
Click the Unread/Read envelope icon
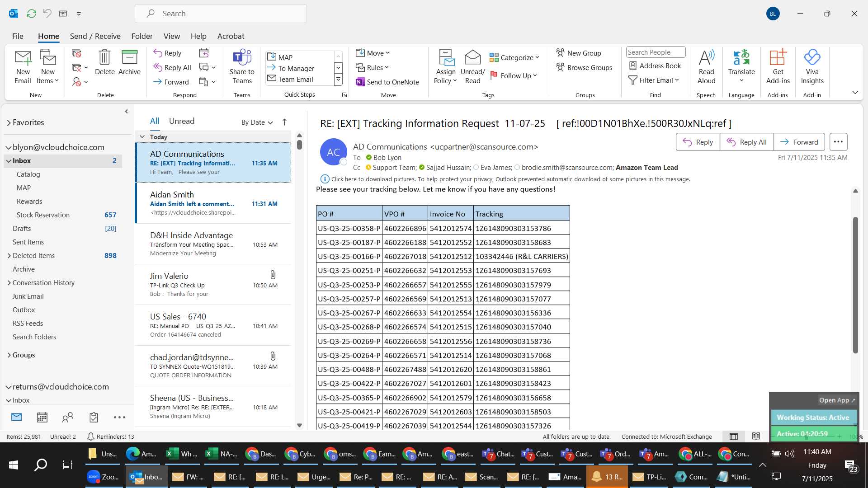point(472,57)
